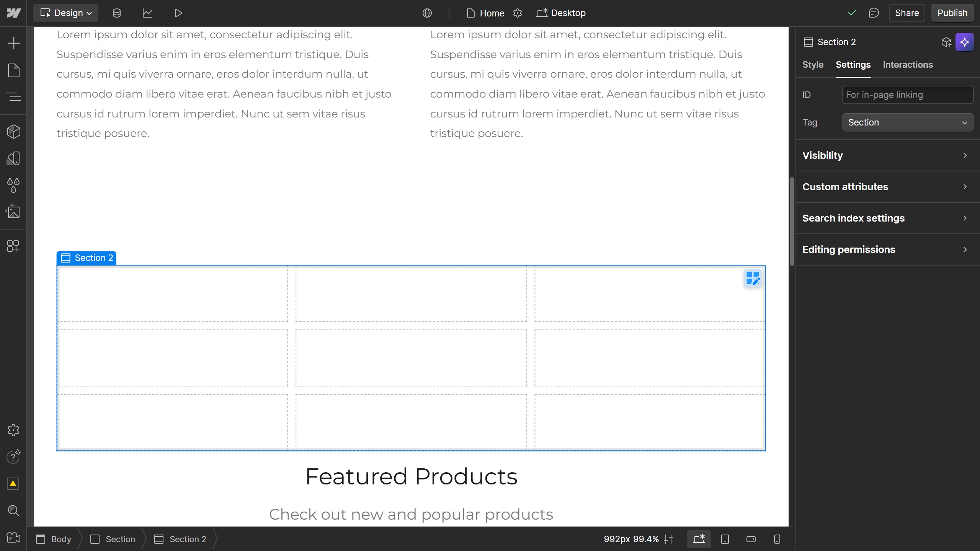Open the Comments panel

[x=874, y=13]
